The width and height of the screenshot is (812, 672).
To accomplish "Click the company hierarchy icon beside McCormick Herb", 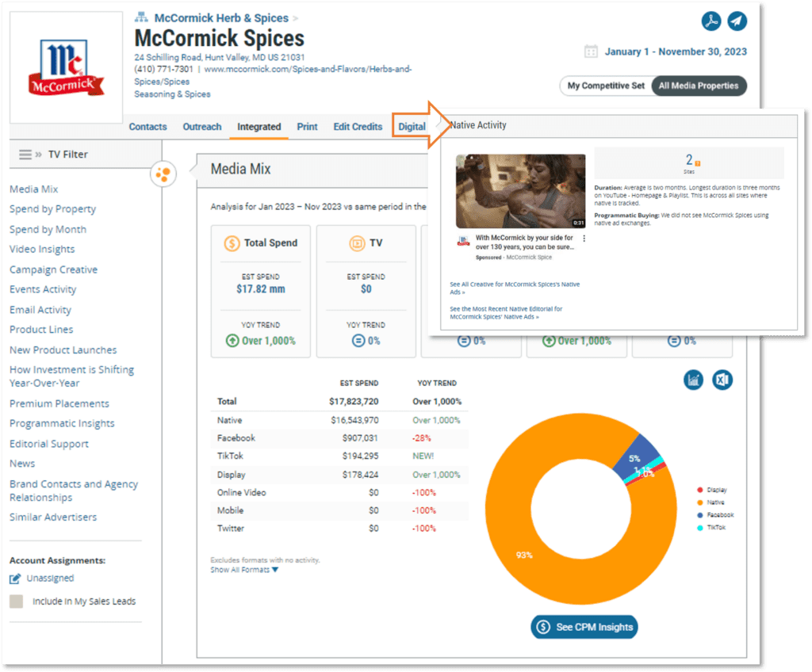I will [x=141, y=17].
